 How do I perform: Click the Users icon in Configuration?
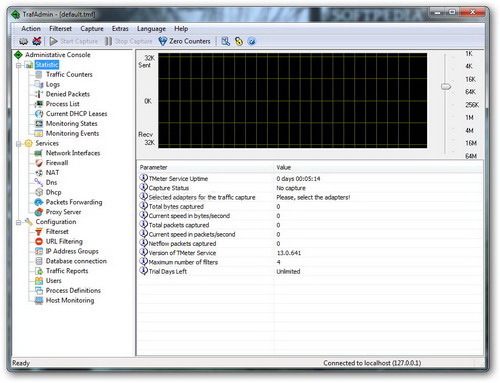(x=39, y=281)
